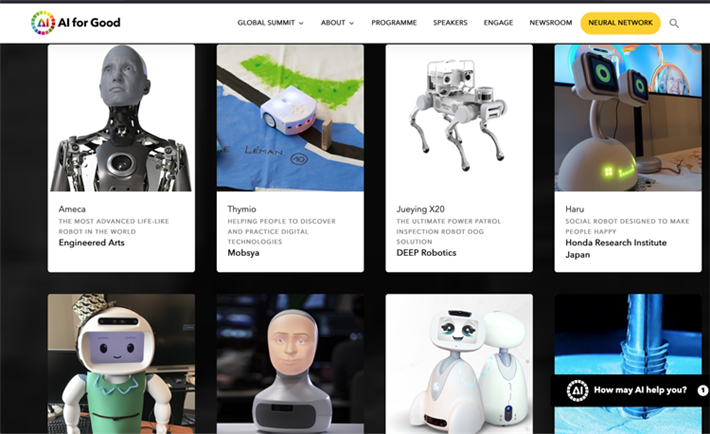Click the Thymio card title
This screenshot has height=434, width=710.
coord(242,209)
